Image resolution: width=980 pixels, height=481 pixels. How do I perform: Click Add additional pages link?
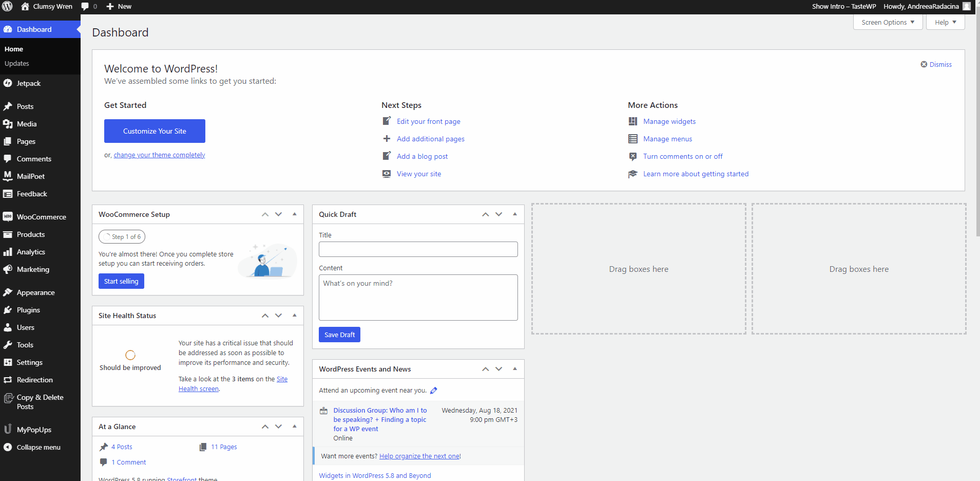coord(431,139)
